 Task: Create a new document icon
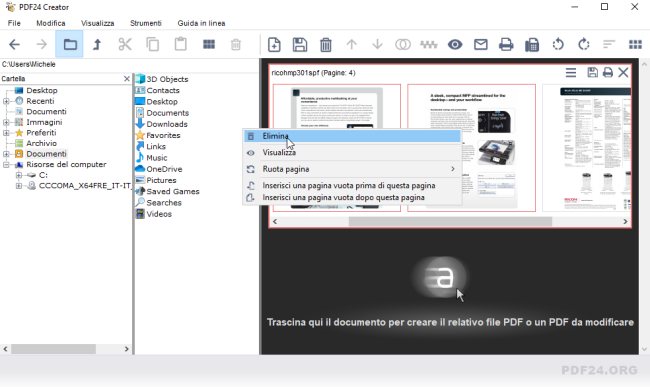(274, 44)
